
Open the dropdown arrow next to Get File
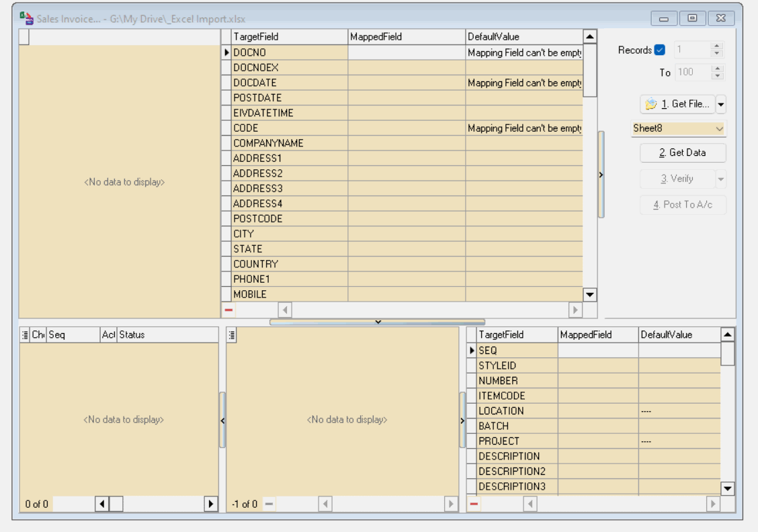(721, 104)
